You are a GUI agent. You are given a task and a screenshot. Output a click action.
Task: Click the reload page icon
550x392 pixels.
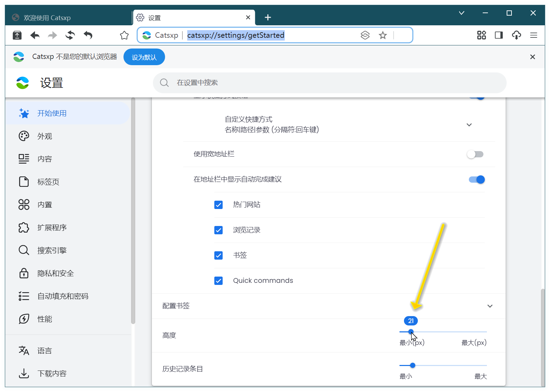click(70, 35)
